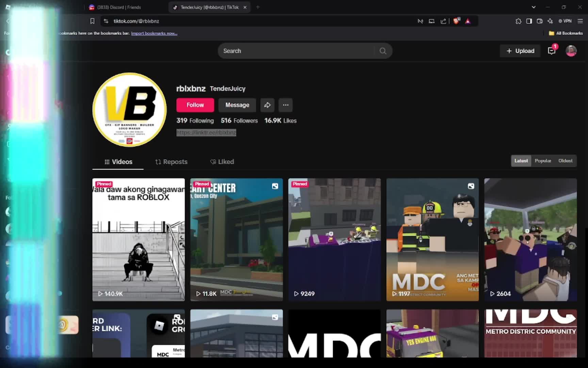Image resolution: width=588 pixels, height=368 pixels.
Task: Click the play icon beside 2604
Action: coord(492,294)
